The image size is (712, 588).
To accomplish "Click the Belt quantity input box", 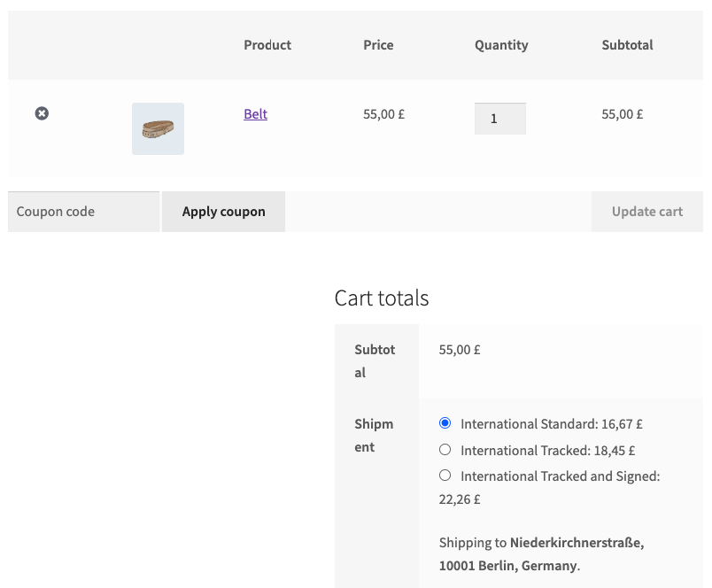I will point(499,118).
